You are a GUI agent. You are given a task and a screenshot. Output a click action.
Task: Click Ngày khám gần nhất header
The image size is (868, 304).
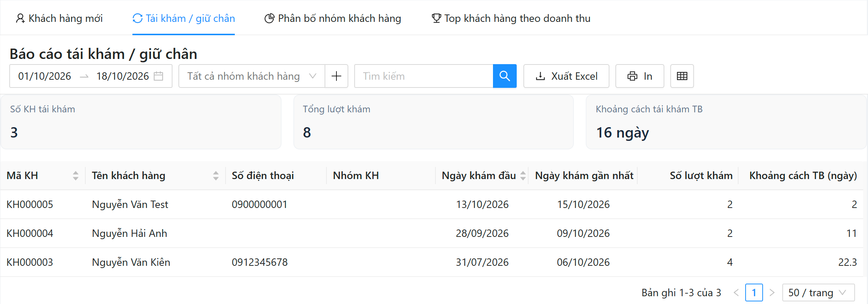coord(584,175)
